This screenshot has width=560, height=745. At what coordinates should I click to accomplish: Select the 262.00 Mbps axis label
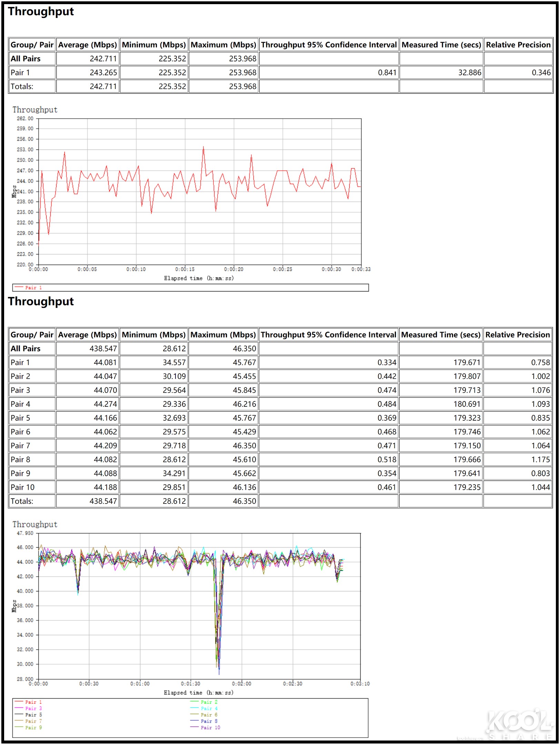click(25, 119)
